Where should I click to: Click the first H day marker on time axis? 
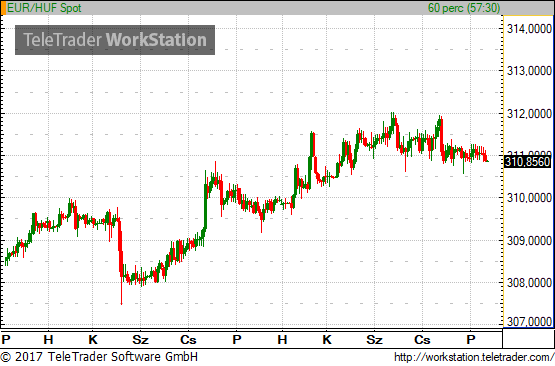click(48, 340)
